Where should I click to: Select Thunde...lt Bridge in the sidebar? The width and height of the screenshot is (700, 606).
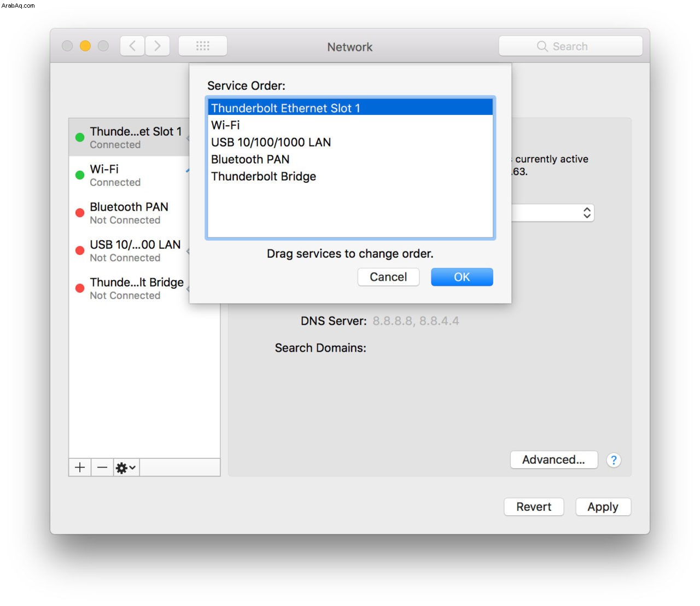coord(129,288)
